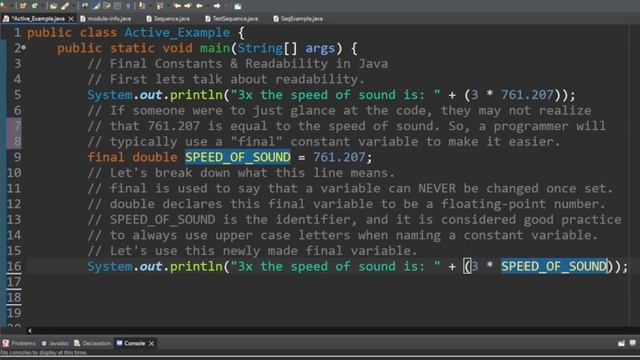This screenshot has height=360, width=640.
Task: Click the 'out' field on line 5
Action: (151, 95)
